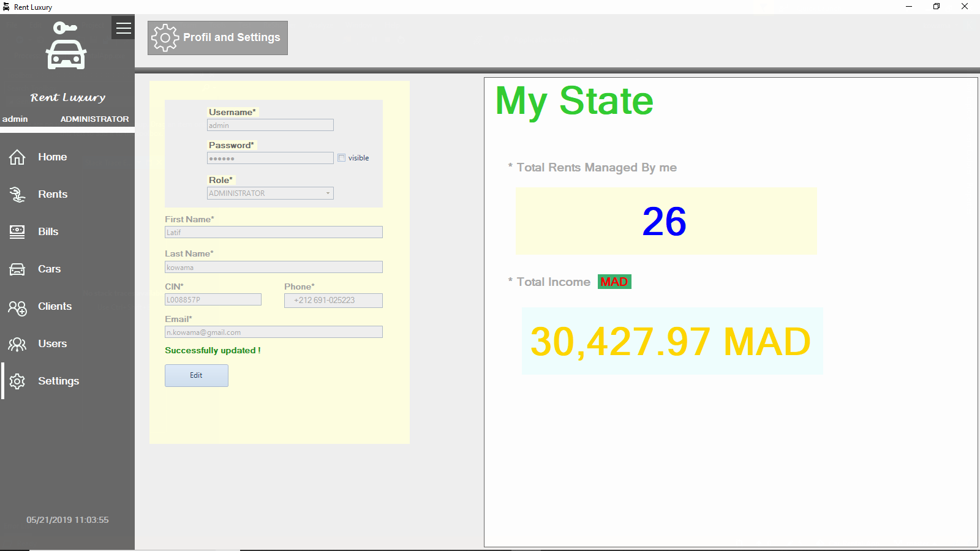Click the Username field containing admin

pyautogui.click(x=270, y=126)
